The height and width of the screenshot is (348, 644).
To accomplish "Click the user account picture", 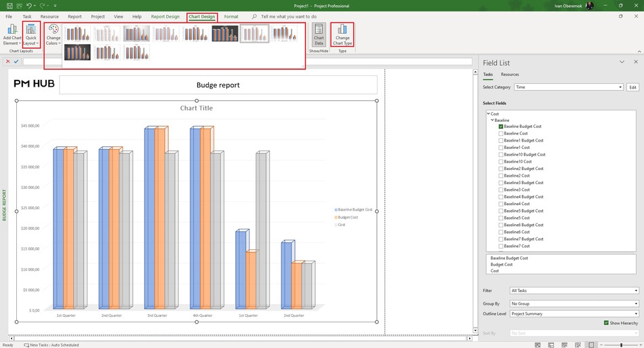I will [589, 5].
